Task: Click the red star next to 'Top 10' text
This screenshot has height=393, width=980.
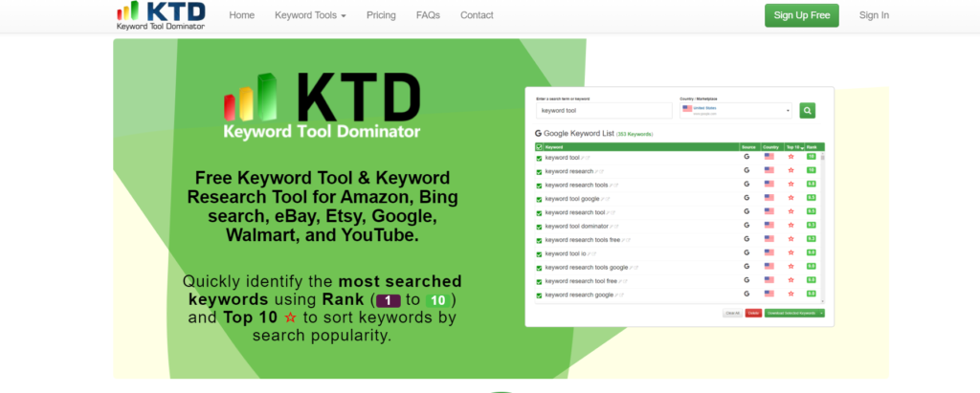Action: [x=290, y=318]
